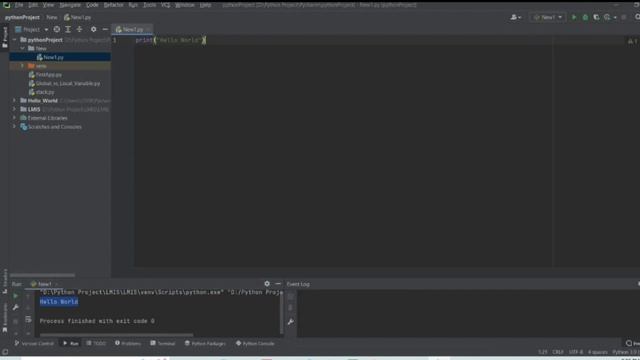Viewport: 640px width, 360px height.
Task: Open TODO tool window
Action: 96,344
